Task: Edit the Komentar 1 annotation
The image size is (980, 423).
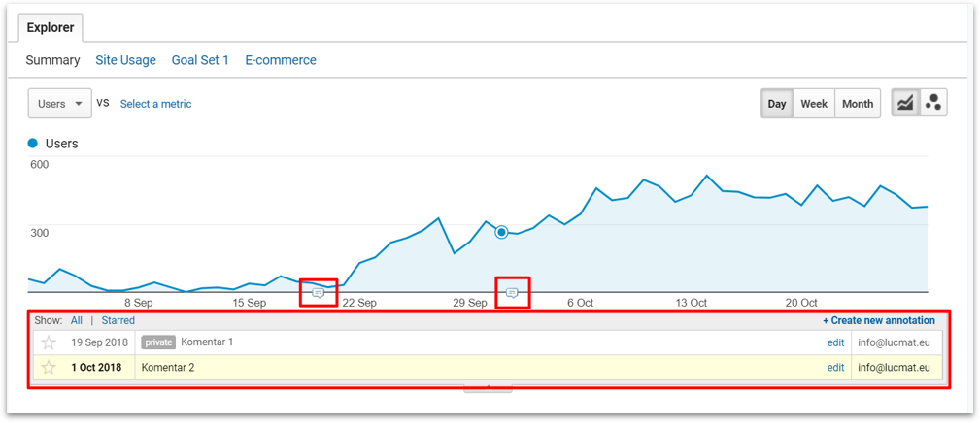Action: pos(835,342)
